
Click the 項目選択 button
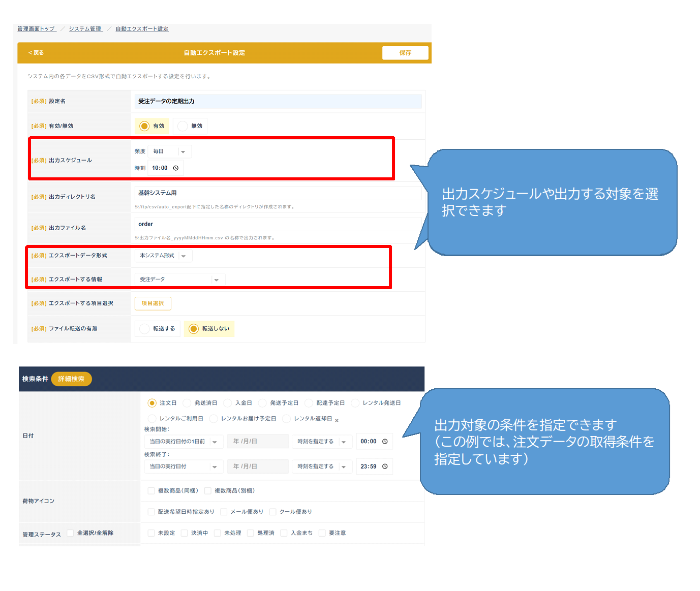153,303
